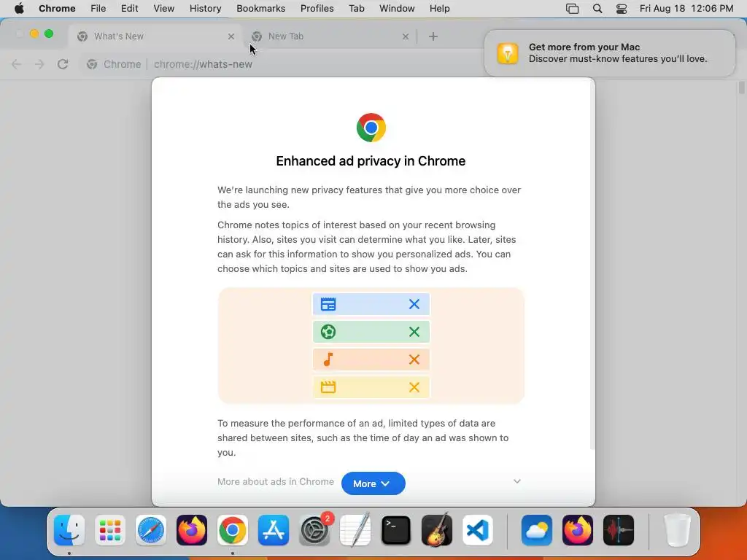Open a new tab with plus button

433,36
